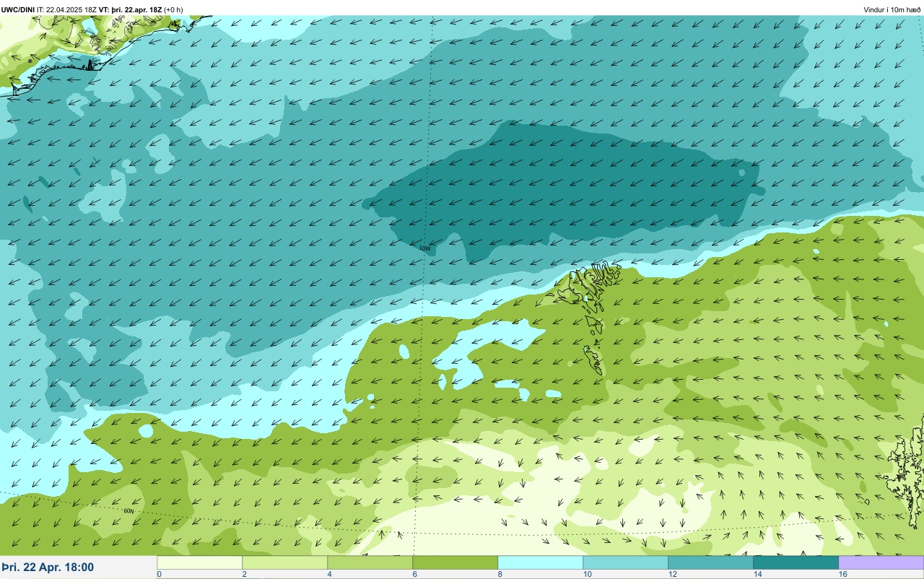Click the legend value '2'
Image resolution: width=924 pixels, height=579 pixels.
245,574
